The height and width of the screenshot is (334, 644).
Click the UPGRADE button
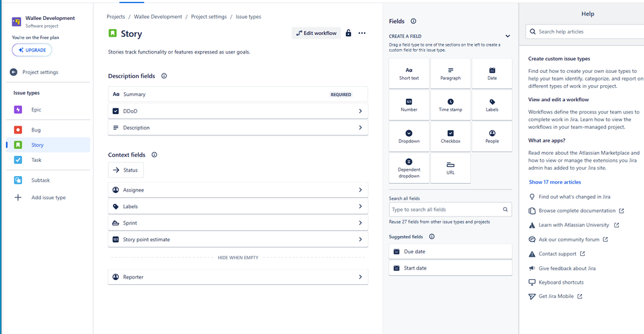pos(32,50)
